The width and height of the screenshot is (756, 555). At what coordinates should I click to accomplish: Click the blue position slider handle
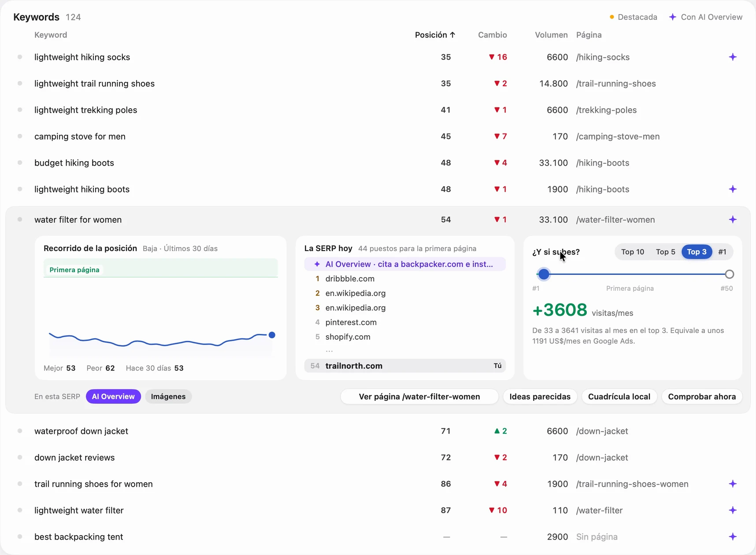[x=544, y=274]
